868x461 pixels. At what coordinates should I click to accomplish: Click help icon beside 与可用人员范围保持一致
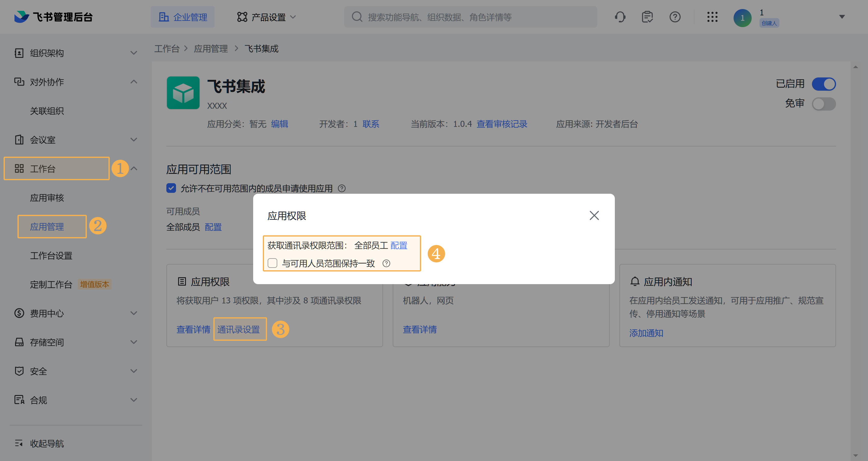(x=386, y=263)
